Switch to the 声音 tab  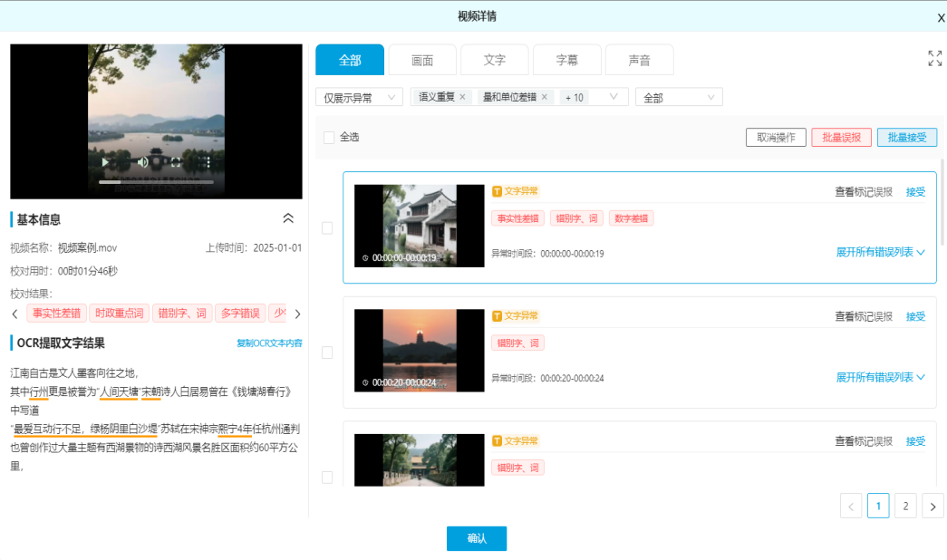click(639, 60)
